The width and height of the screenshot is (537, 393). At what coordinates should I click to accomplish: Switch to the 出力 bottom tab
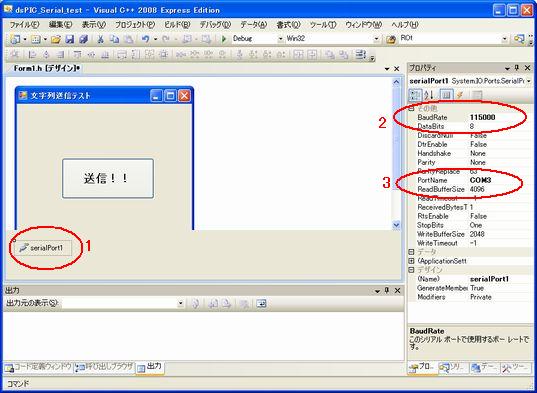(150, 367)
